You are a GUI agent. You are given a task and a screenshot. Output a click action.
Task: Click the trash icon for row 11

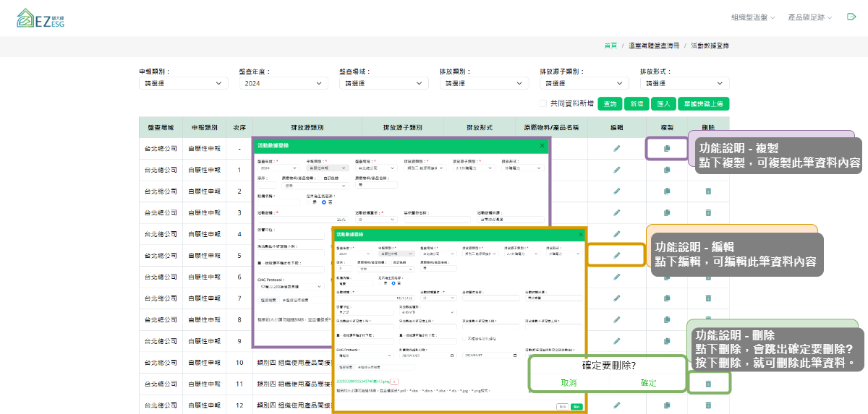(708, 384)
